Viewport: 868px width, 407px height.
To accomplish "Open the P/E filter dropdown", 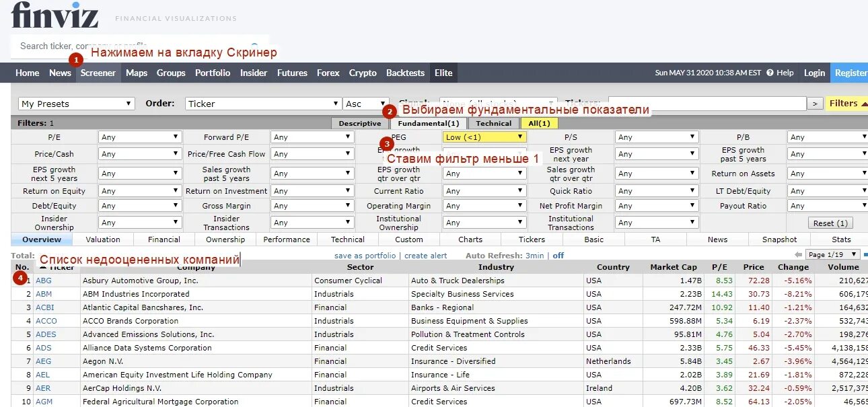I will (x=140, y=137).
